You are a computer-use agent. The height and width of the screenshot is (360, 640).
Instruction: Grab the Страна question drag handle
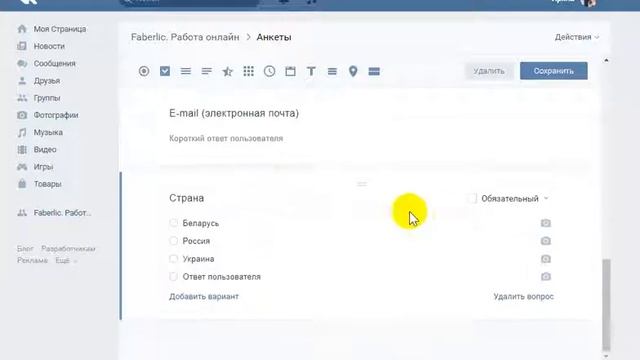362,184
